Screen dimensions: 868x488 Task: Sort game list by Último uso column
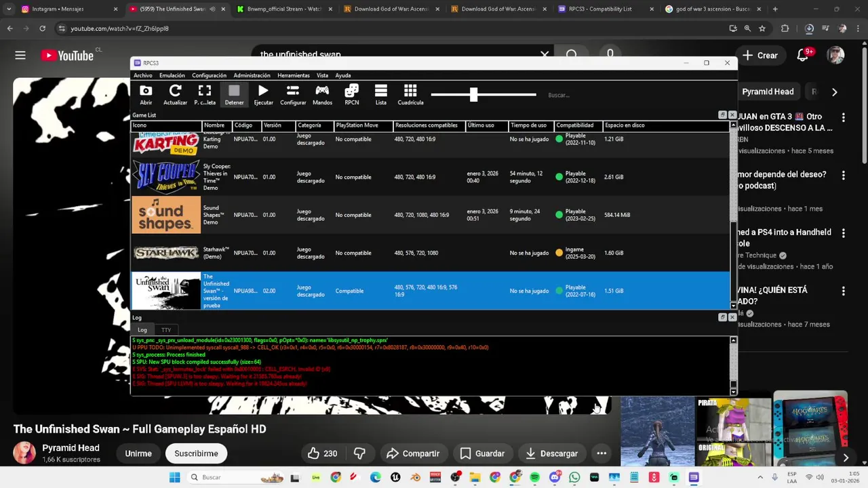(x=486, y=125)
